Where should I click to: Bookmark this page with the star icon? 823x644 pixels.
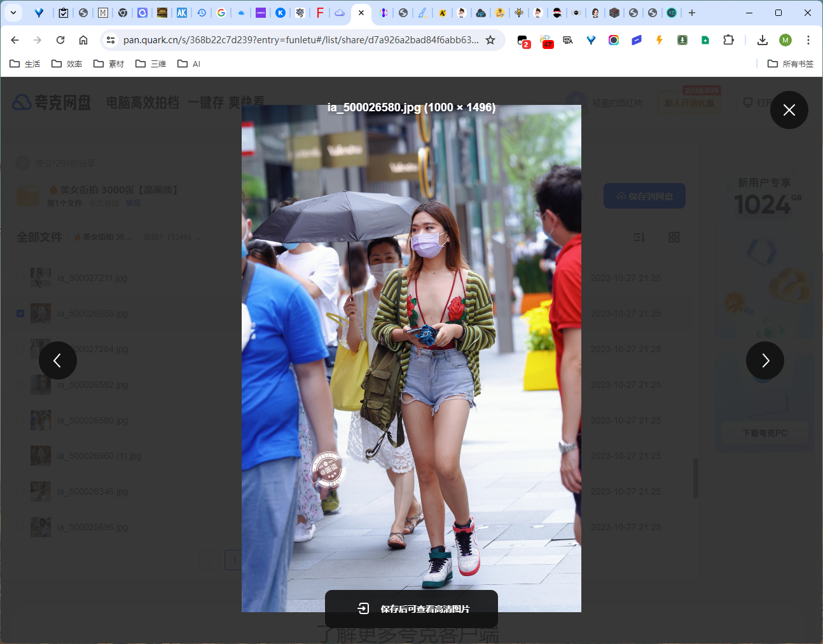(x=490, y=40)
